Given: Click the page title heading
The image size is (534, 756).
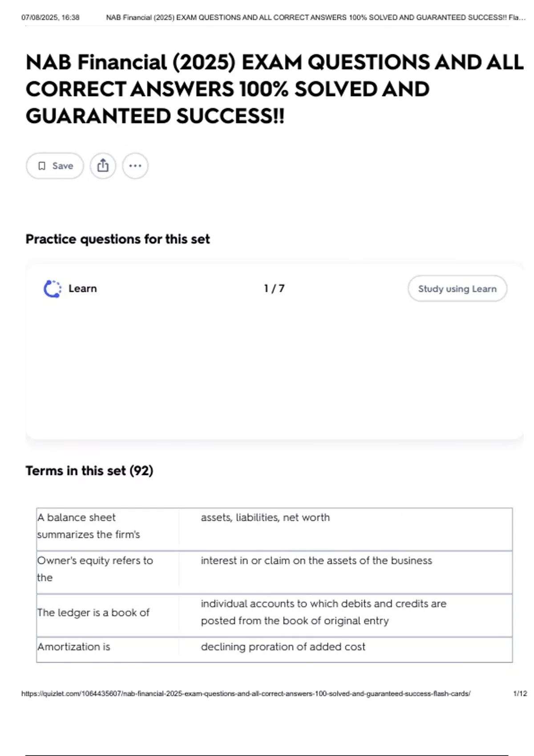Looking at the screenshot, I should pyautogui.click(x=275, y=89).
